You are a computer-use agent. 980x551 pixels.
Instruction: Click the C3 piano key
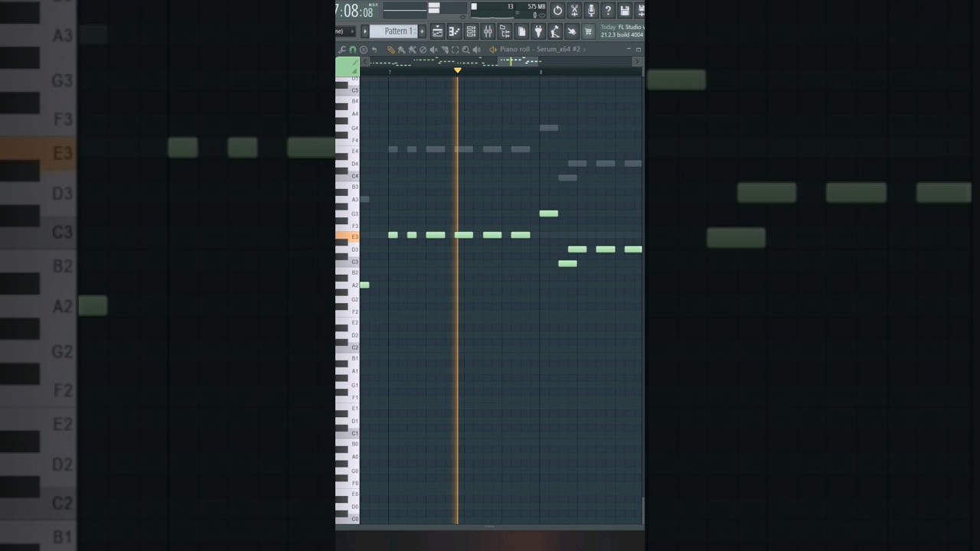pos(347,262)
